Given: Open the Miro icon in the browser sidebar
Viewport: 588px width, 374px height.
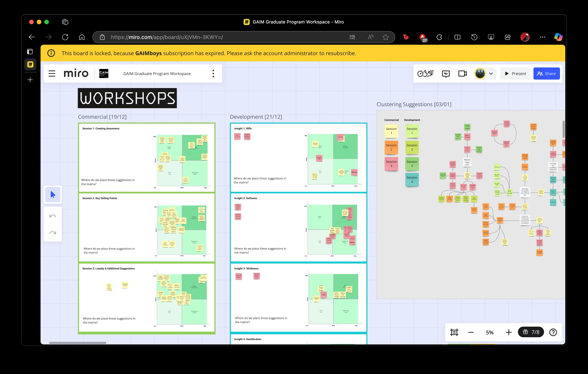Looking at the screenshot, I should (x=30, y=64).
